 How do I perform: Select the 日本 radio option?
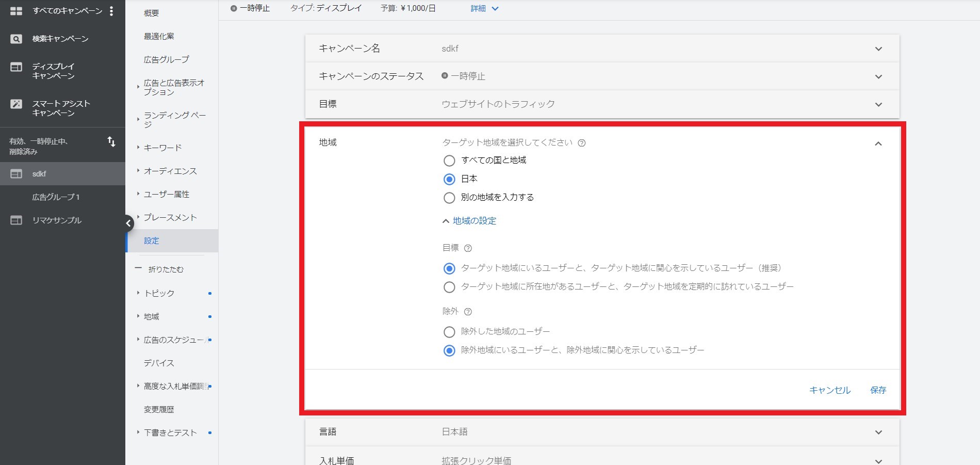449,179
